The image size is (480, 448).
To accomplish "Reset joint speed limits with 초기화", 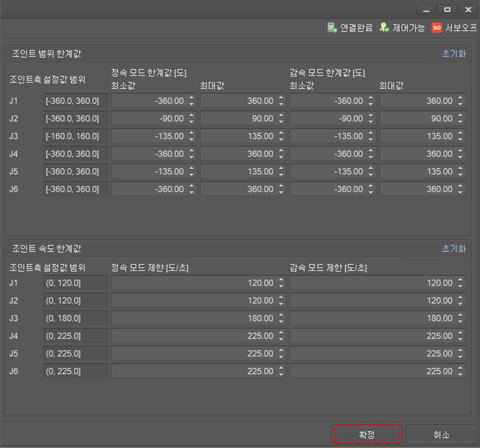I will [x=454, y=249].
